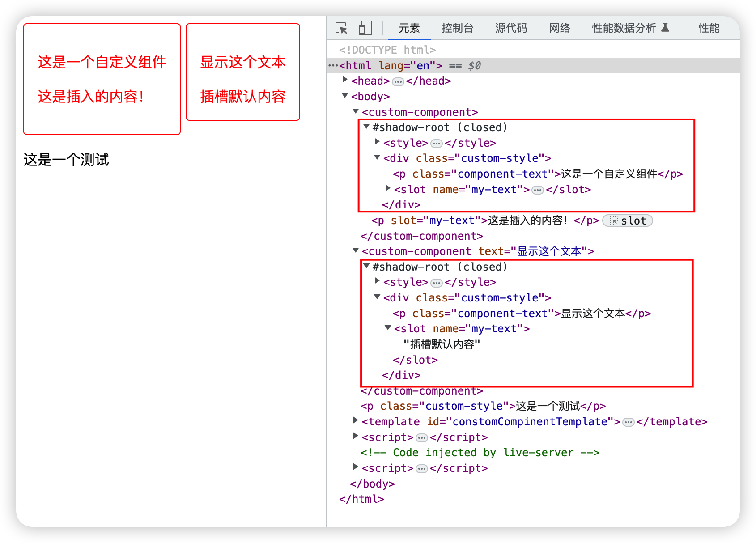
Task: Click ellipsis badge in second style element
Action: tap(437, 283)
